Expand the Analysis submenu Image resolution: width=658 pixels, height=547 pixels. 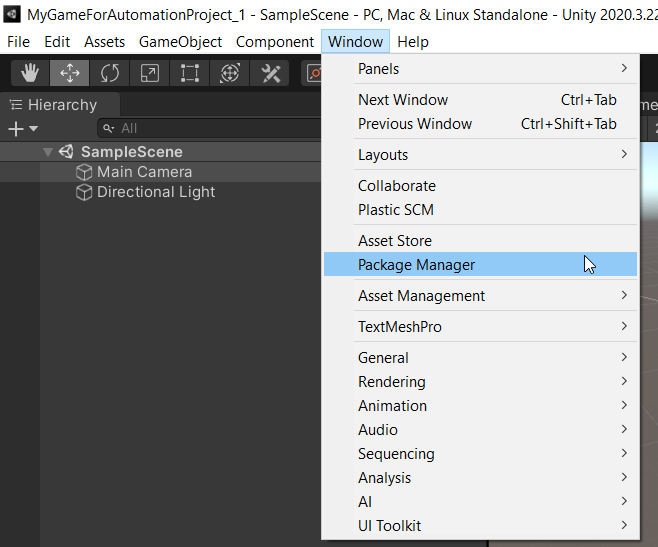480,478
